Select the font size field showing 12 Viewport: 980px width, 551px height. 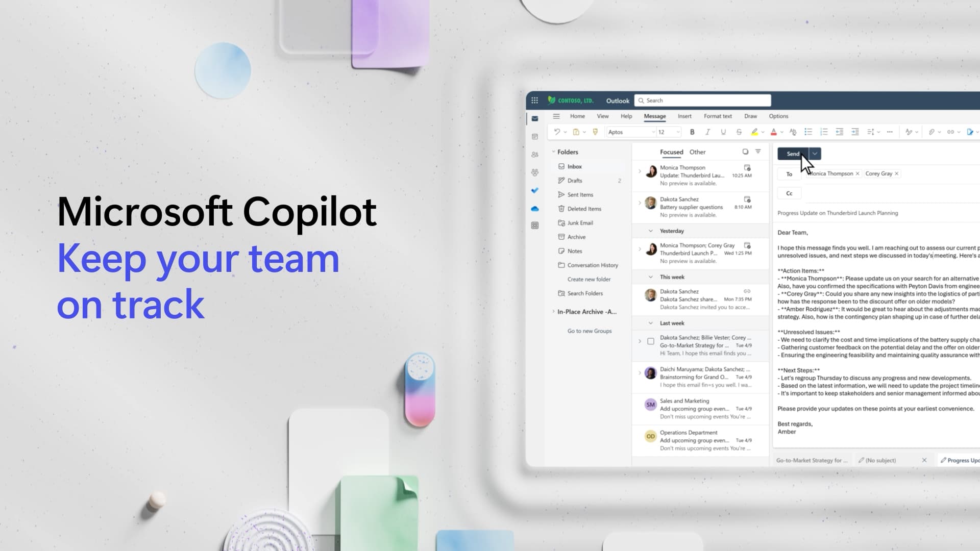pos(666,131)
